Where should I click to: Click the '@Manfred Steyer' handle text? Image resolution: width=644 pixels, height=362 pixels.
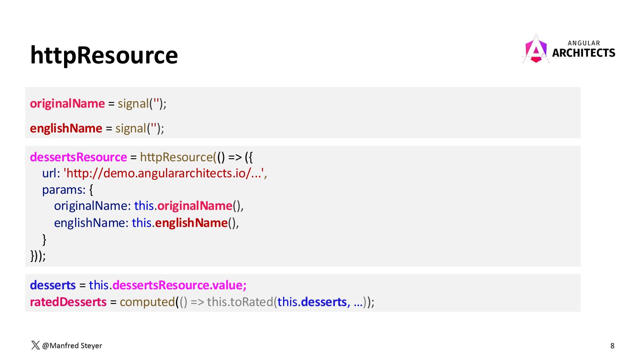[72, 346]
